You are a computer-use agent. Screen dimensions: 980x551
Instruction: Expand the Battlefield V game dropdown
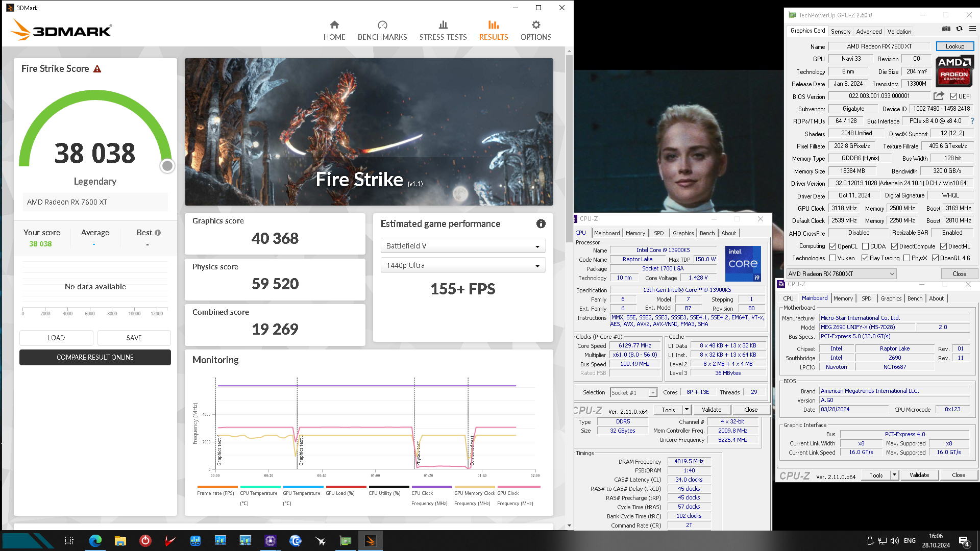click(x=462, y=246)
